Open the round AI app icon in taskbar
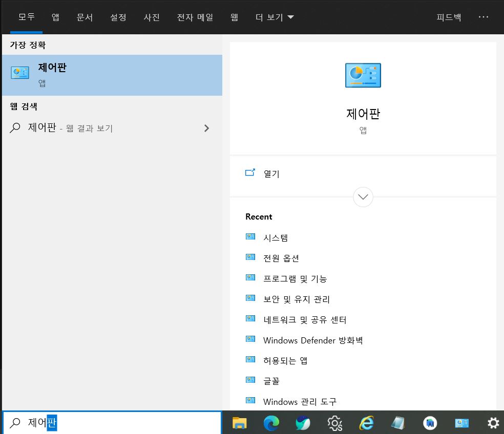The image size is (504, 434). (x=430, y=423)
